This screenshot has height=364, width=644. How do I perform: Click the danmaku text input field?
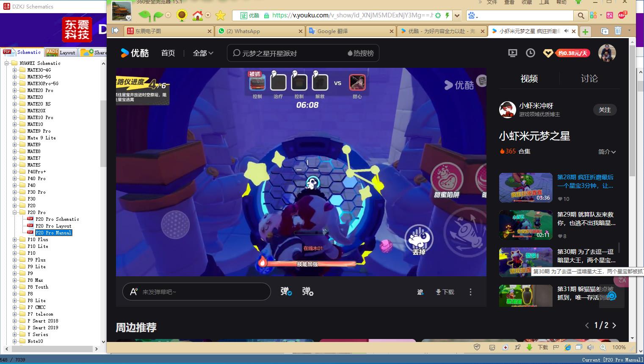point(196,292)
